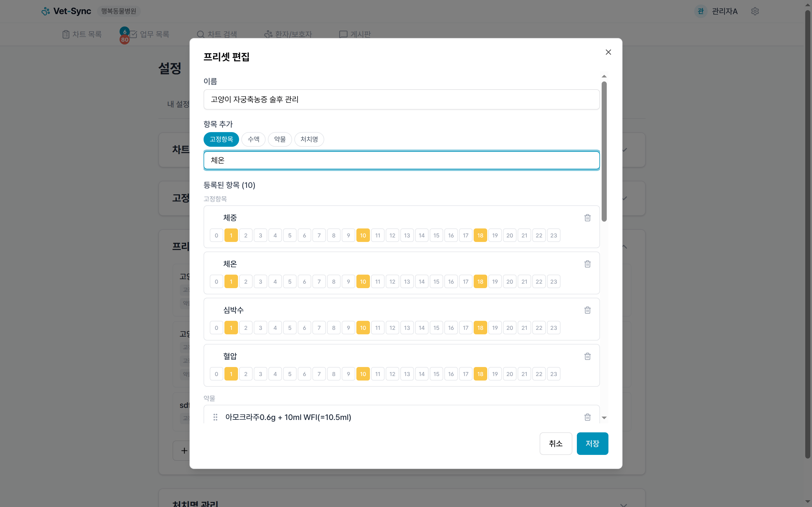Screen dimensions: 812x507
Task: Click the 저장 save button
Action: (592, 443)
